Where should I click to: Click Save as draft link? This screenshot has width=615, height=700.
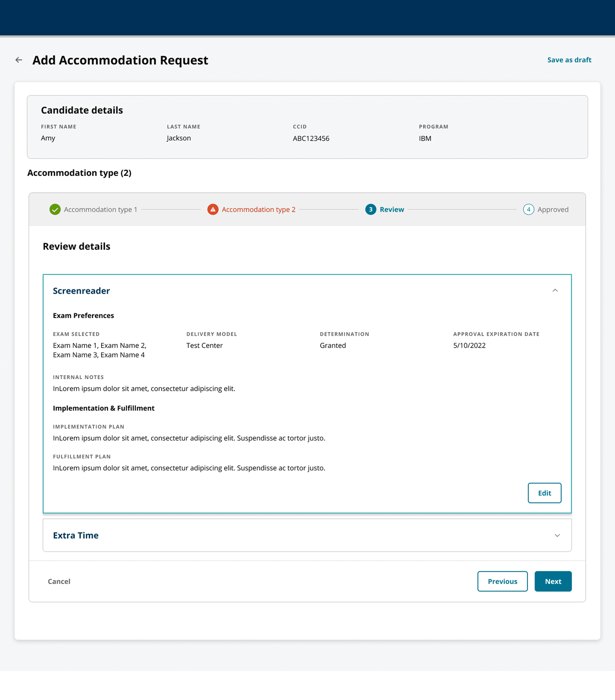569,60
